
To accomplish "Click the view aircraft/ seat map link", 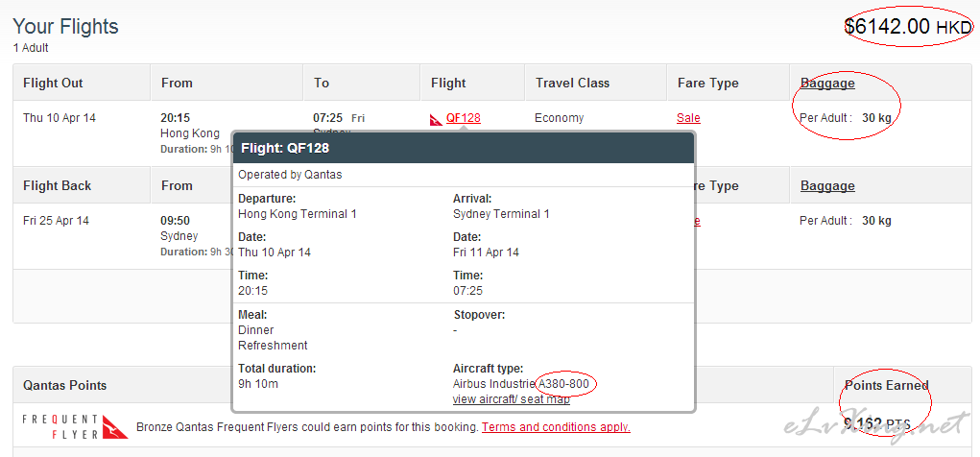I will [512, 399].
